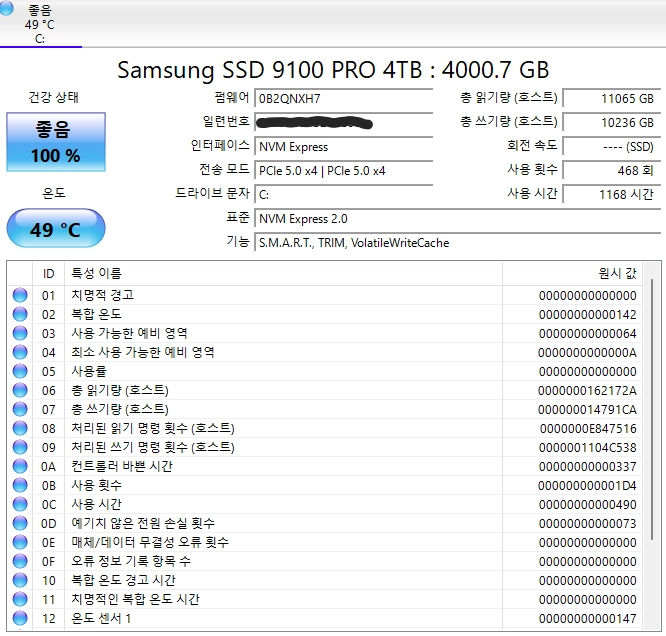Viewport: 666px width, 636px height.
Task: Select the C: drive tab showing 49 °C
Action: click(40, 23)
